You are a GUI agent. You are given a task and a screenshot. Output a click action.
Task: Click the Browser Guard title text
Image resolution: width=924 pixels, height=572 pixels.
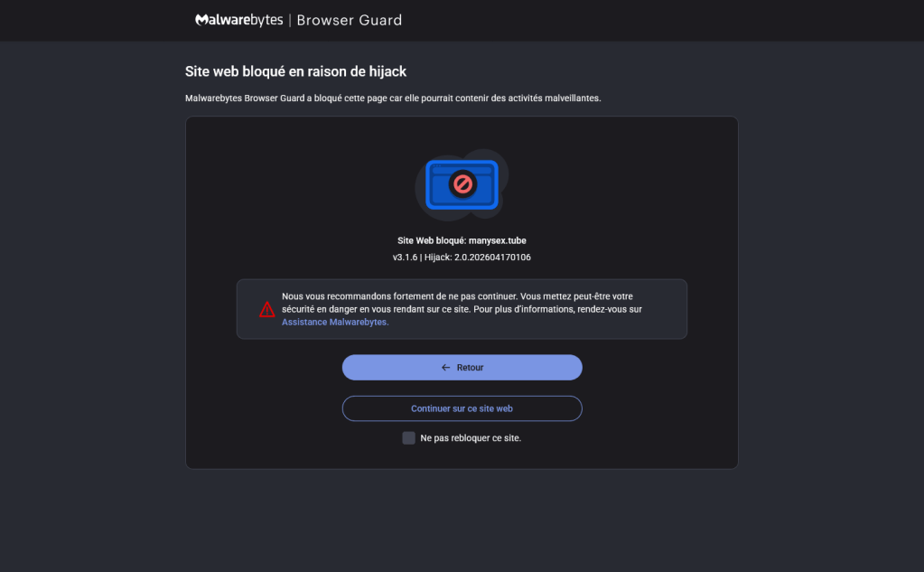[349, 20]
